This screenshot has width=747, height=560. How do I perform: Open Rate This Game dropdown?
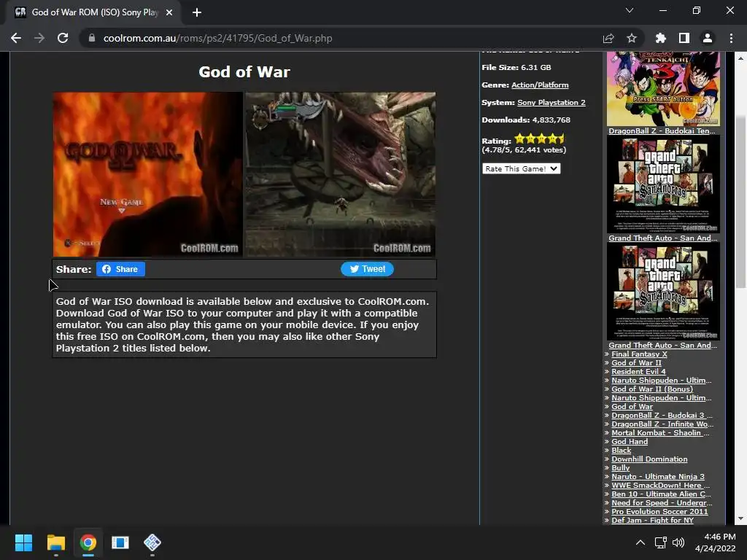point(521,168)
